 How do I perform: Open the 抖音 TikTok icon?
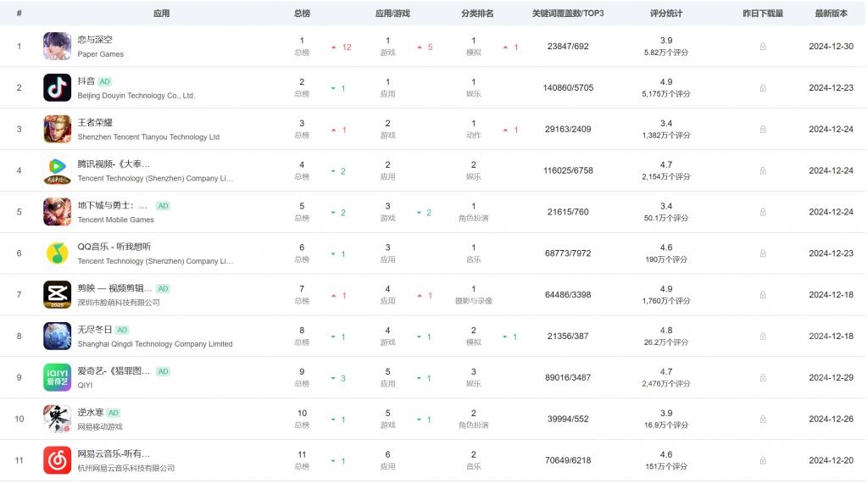[57, 88]
